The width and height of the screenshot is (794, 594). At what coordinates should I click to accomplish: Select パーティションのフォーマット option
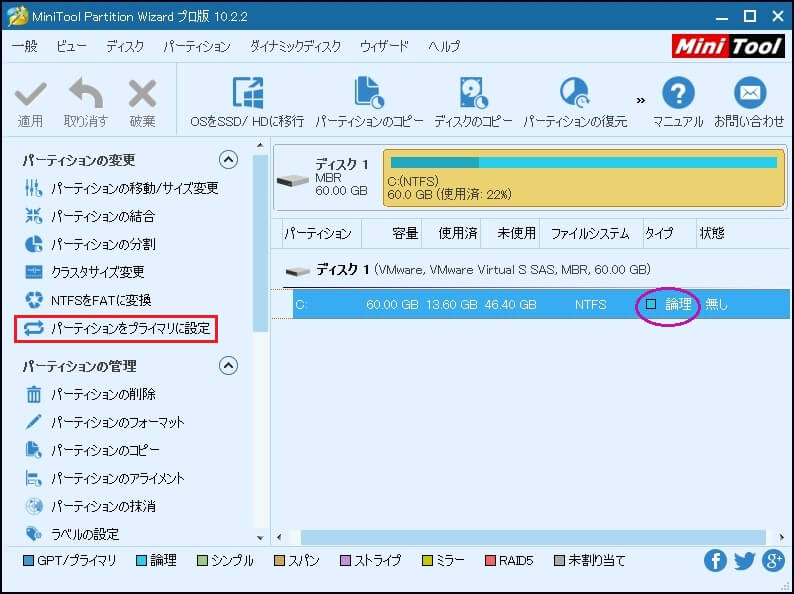104,422
